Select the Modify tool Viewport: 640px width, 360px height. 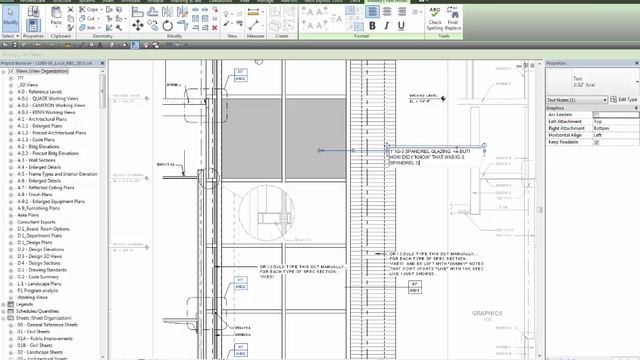coord(10,18)
